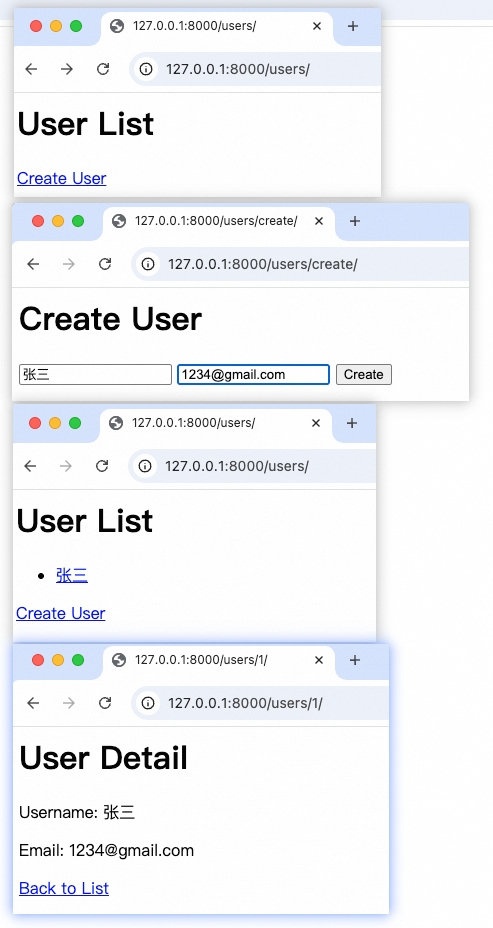Open site info icon for users/1/ address
The height and width of the screenshot is (928, 493).
148,703
